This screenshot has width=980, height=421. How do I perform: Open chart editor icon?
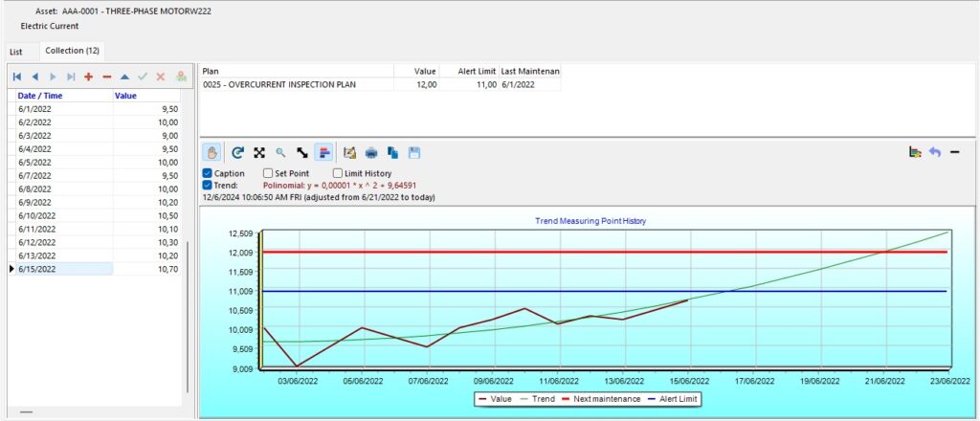coord(350,152)
